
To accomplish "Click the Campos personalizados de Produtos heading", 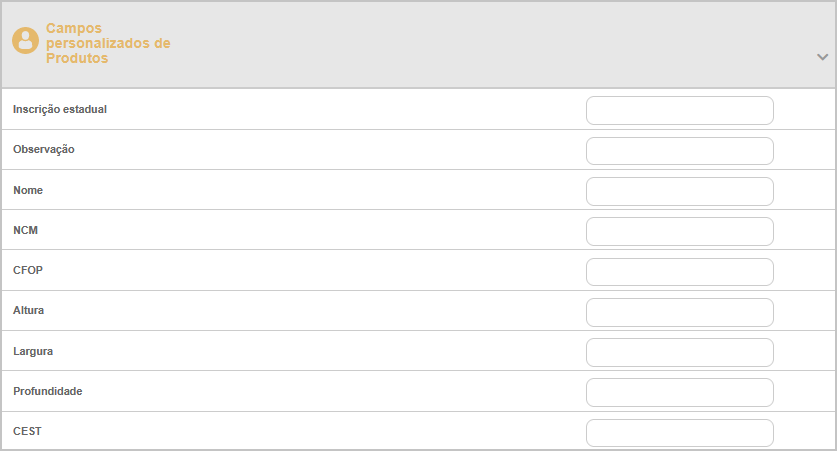I will click(x=108, y=43).
